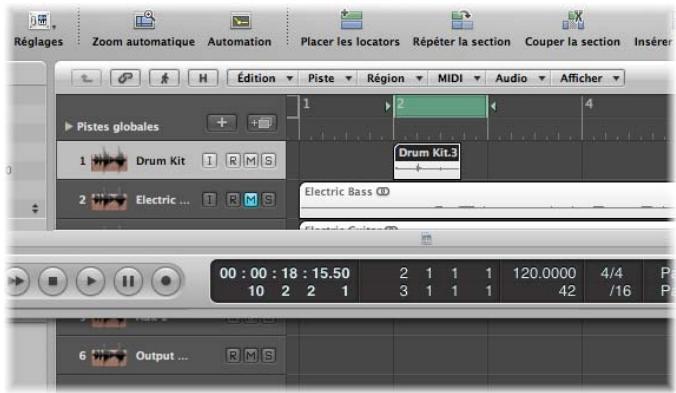
Task: Click Placer les locators icon
Action: coord(351,20)
